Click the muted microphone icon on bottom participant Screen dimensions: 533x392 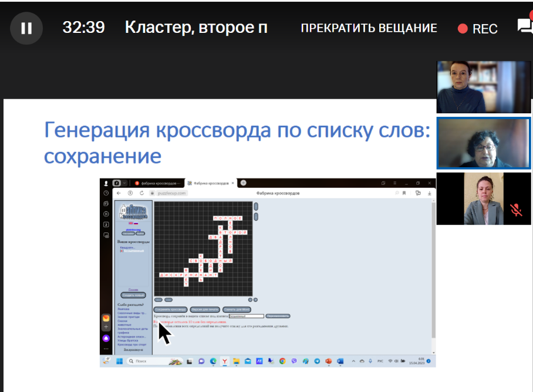point(516,210)
